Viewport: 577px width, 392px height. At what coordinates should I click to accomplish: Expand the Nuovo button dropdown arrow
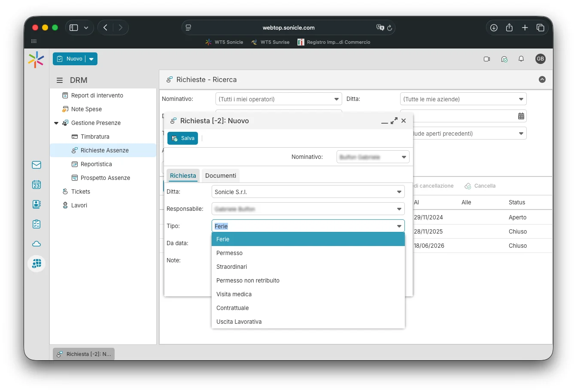91,59
